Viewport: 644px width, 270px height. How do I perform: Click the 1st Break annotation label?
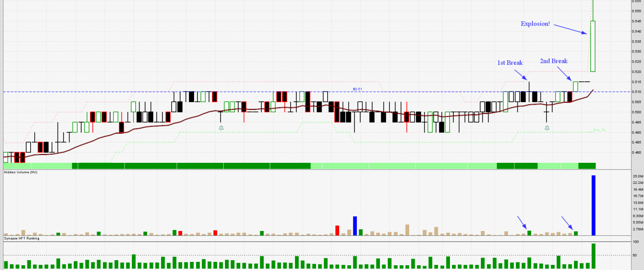[x=510, y=63]
